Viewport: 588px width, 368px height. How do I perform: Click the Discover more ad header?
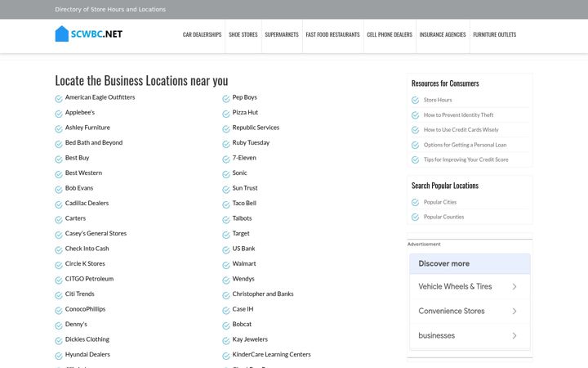[470, 263]
